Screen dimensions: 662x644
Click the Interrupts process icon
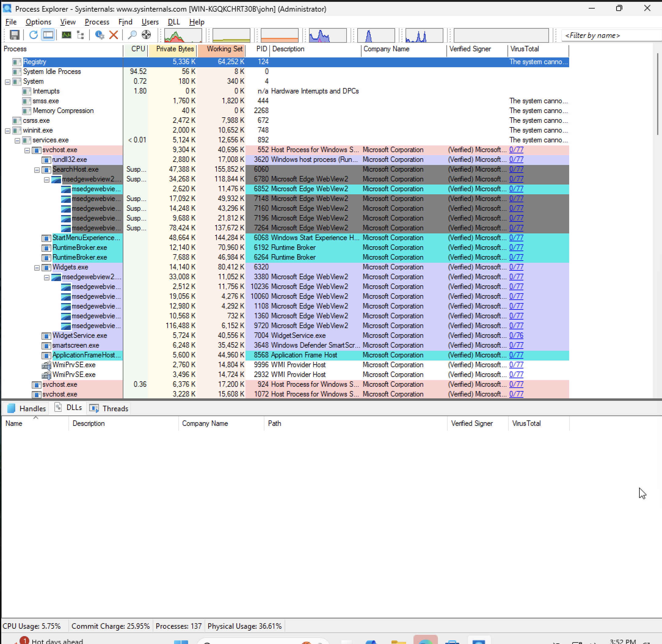tap(27, 91)
